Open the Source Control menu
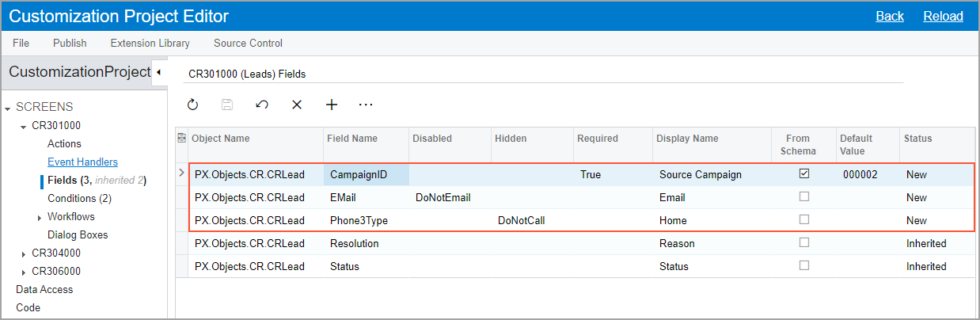The height and width of the screenshot is (320, 980). (248, 43)
